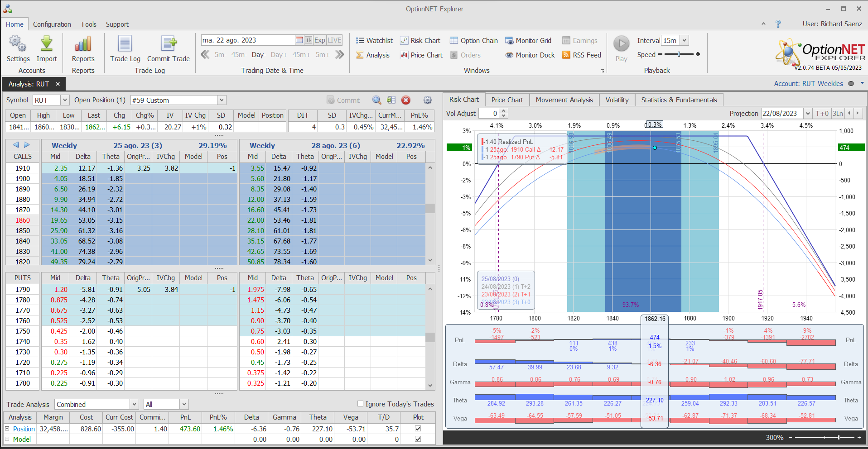
Task: Adjust the playback Speed slider
Action: [x=679, y=54]
